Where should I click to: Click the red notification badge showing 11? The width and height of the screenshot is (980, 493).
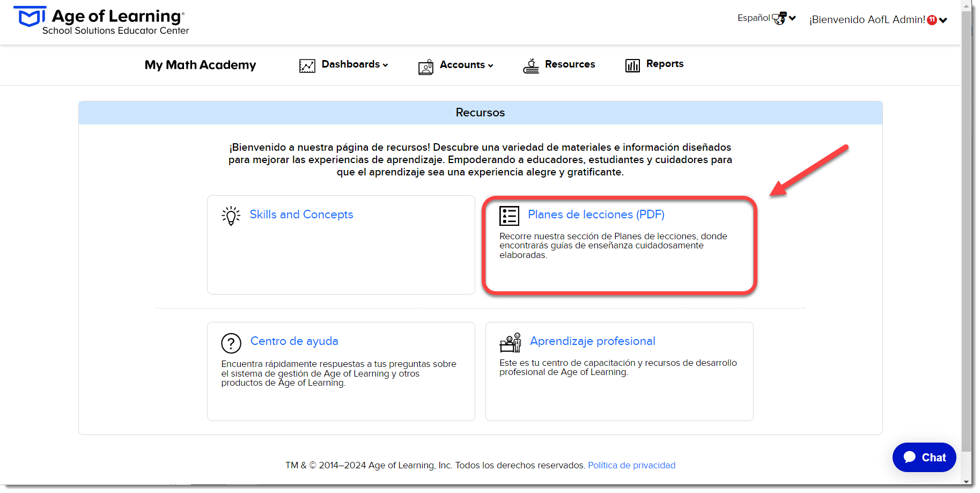[932, 20]
